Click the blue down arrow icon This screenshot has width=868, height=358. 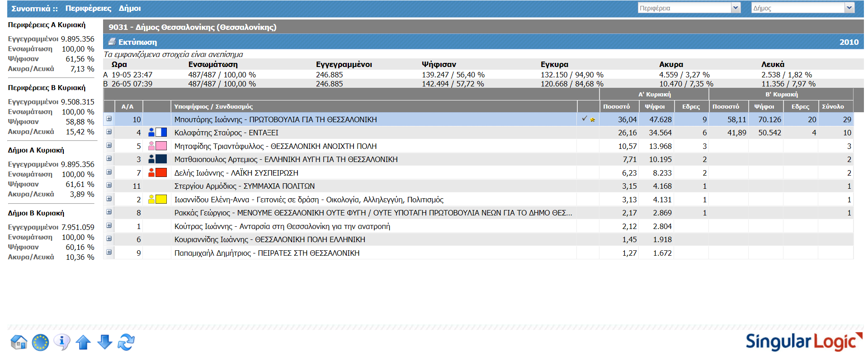pyautogui.click(x=105, y=342)
